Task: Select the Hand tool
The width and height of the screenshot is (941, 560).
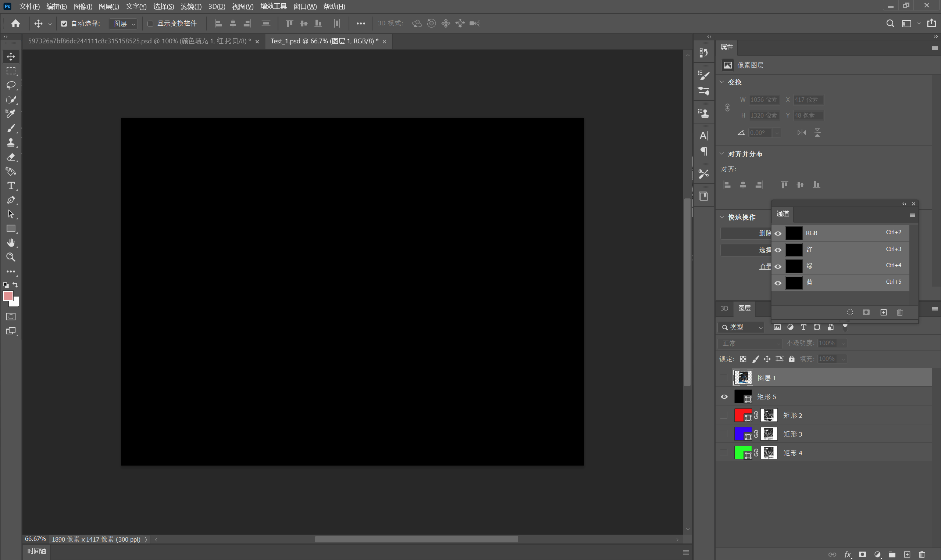Action: 11,243
